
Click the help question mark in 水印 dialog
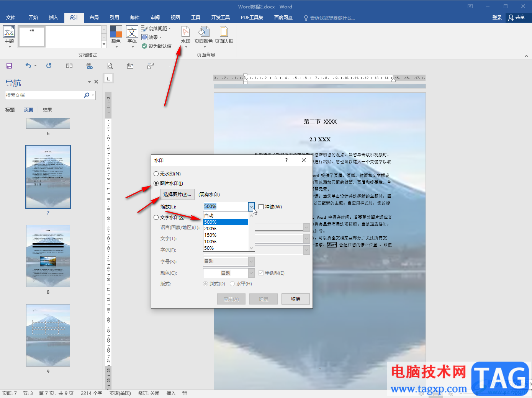click(x=286, y=160)
